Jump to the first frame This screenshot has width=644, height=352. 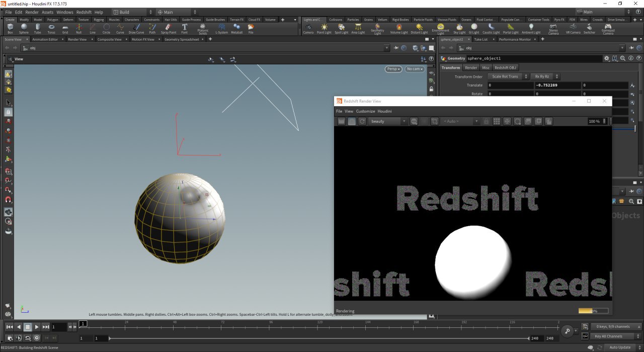tap(10, 327)
